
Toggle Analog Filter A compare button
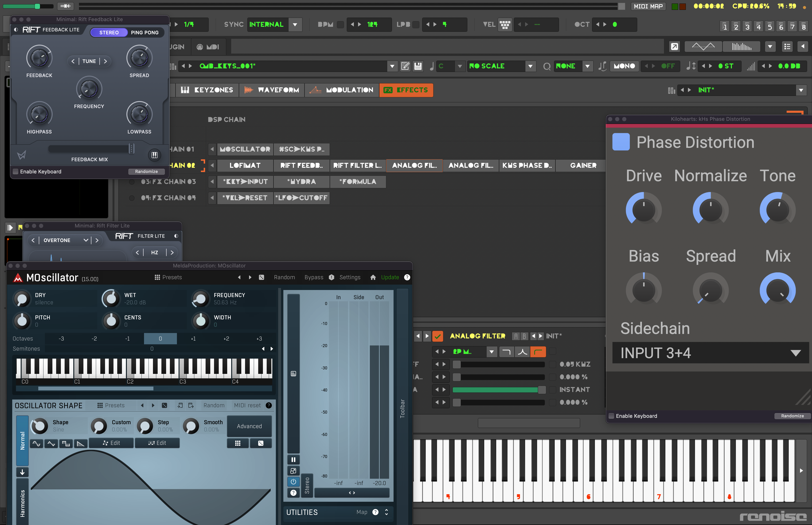[x=515, y=336]
